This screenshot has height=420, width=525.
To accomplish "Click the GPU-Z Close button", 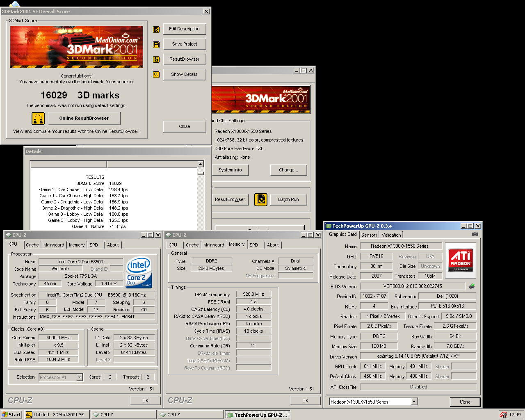I will point(465,402).
